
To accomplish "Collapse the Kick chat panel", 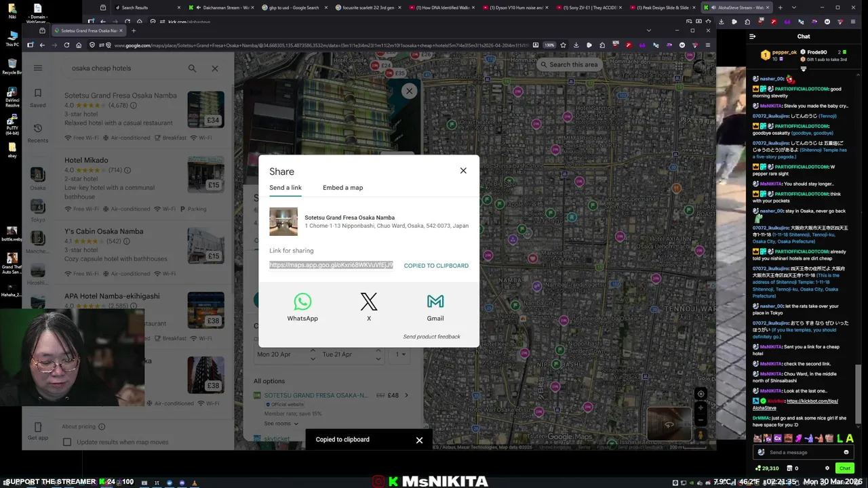I will (752, 37).
